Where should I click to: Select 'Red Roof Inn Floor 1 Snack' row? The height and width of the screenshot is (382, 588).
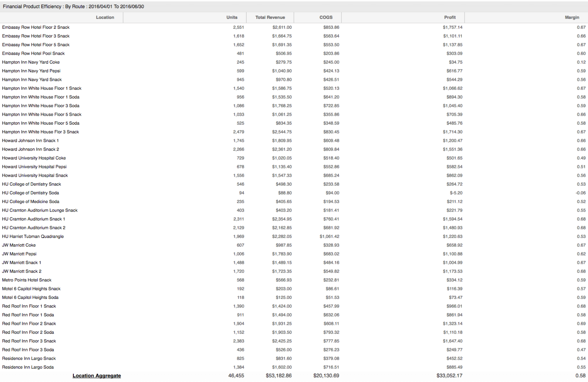point(294,306)
